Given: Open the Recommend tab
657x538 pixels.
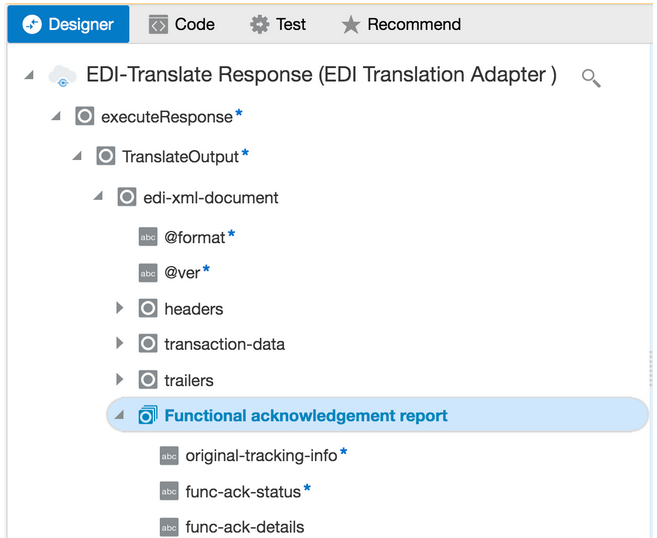Looking at the screenshot, I should click(x=401, y=24).
